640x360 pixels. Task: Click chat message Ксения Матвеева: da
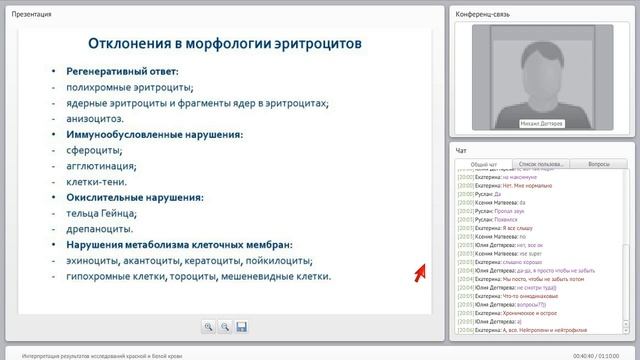(491, 203)
